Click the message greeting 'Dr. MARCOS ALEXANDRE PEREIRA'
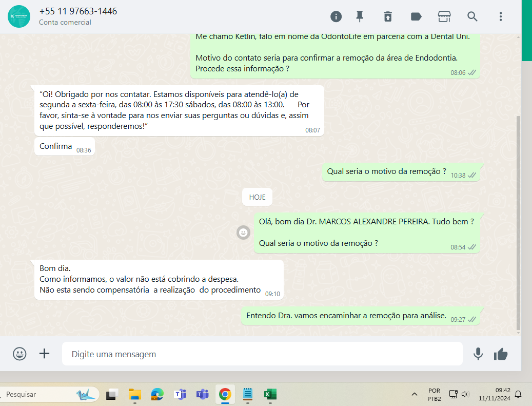The image size is (532, 406). pos(367,233)
